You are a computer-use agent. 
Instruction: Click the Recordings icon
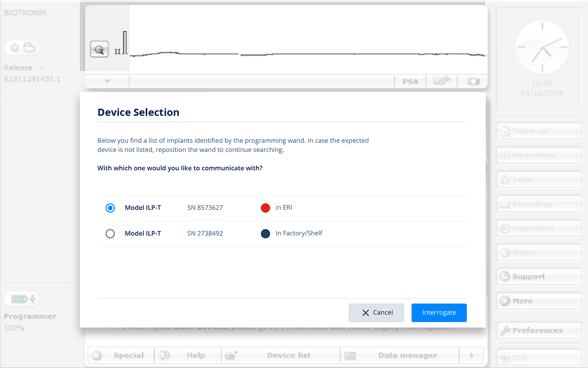point(505,204)
